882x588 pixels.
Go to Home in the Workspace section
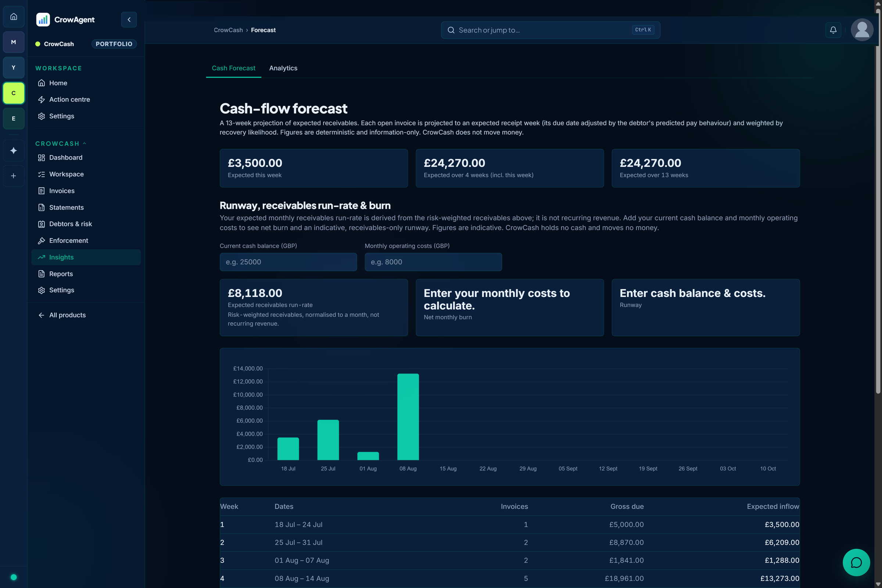click(x=86, y=83)
